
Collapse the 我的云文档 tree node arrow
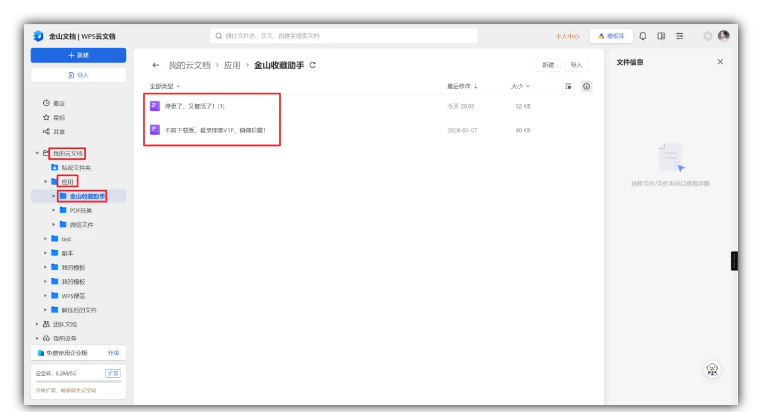(37, 153)
